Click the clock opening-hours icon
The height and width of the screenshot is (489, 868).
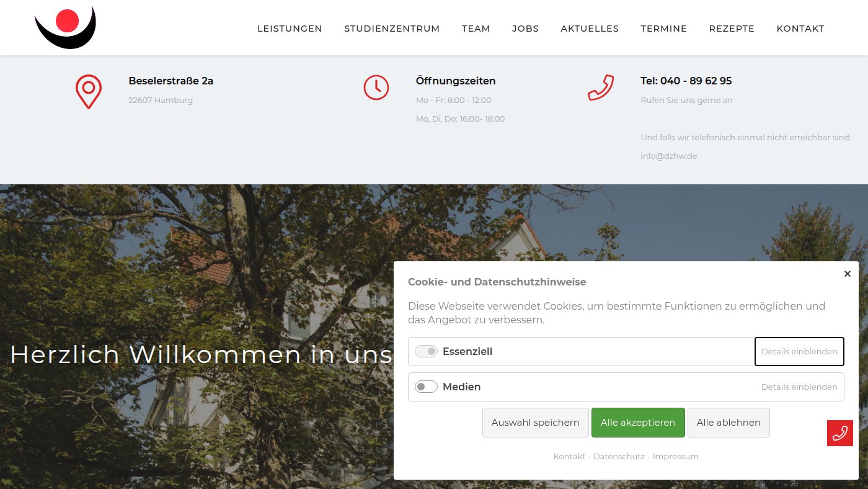click(376, 87)
